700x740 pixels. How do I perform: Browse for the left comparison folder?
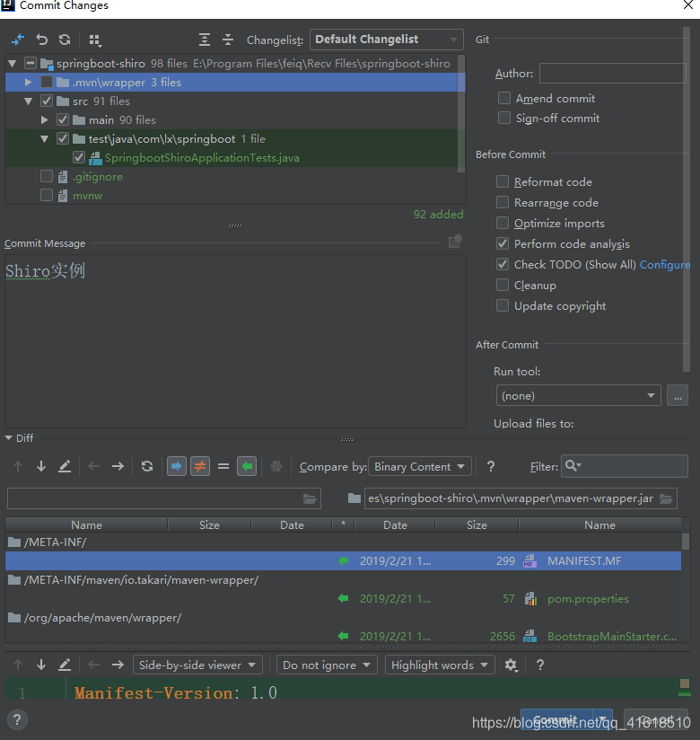pos(310,498)
